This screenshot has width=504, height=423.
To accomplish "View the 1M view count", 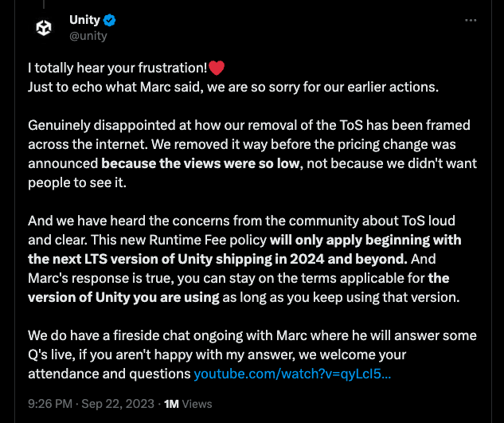I will [x=171, y=404].
